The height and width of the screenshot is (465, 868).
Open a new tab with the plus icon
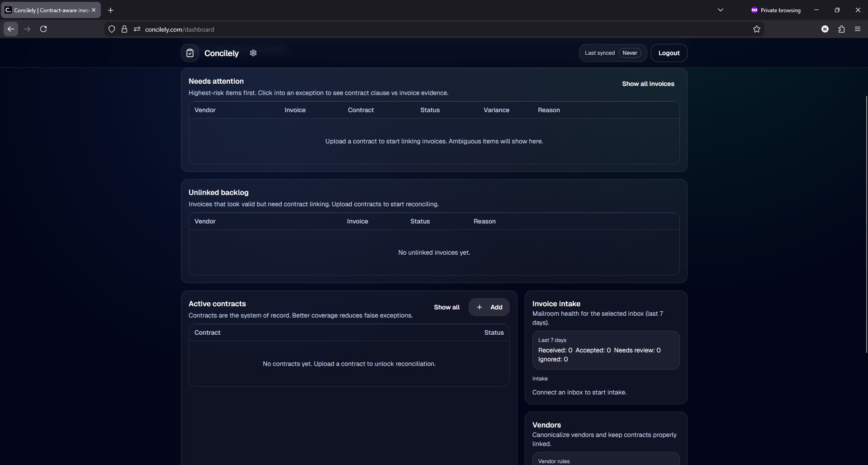pyautogui.click(x=110, y=10)
